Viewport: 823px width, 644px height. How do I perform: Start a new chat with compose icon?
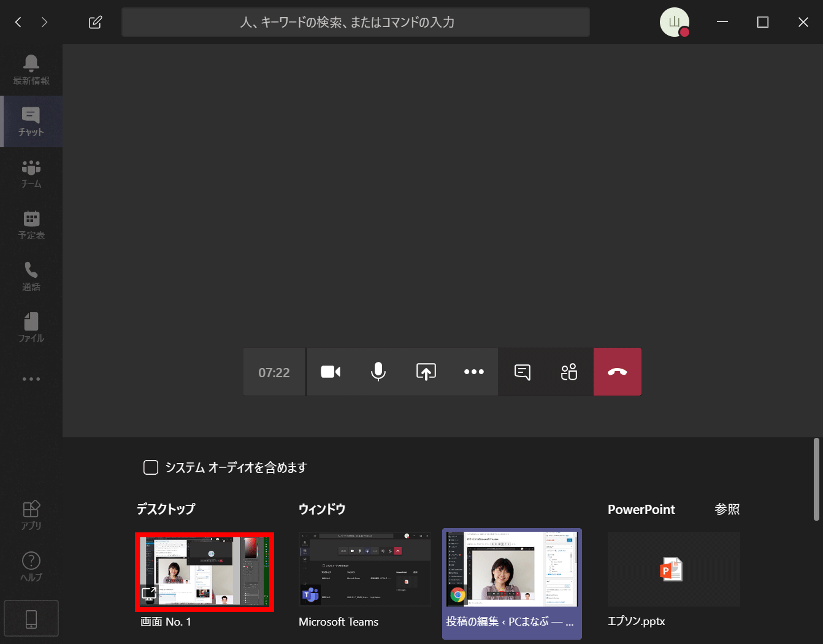(95, 22)
